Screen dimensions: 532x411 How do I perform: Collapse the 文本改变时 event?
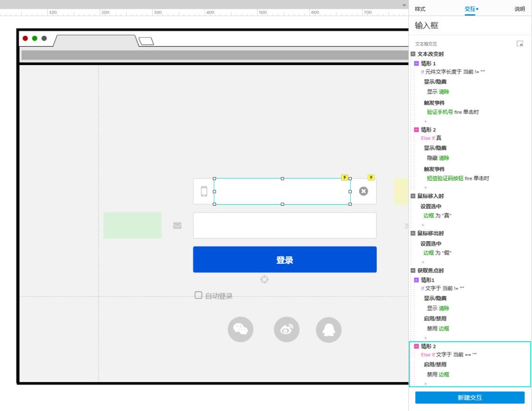pyautogui.click(x=413, y=54)
